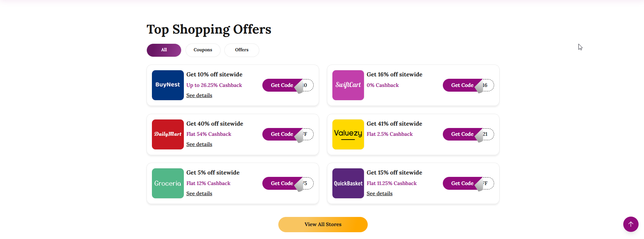Open the Groceria store logo
The height and width of the screenshot is (239, 644).
168,183
